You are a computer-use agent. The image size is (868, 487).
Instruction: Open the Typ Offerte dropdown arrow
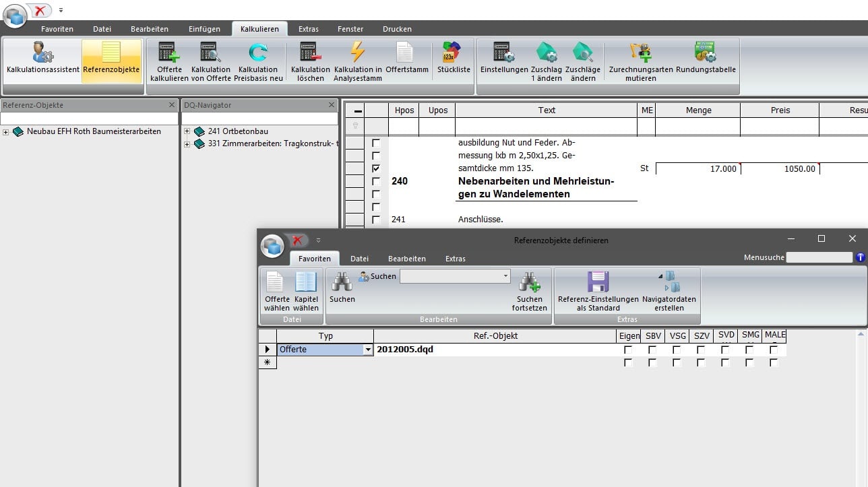point(368,350)
